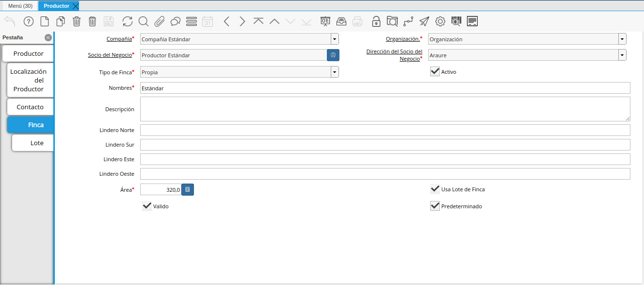Click the Descripción text area
The height and width of the screenshot is (285, 644).
(385, 109)
